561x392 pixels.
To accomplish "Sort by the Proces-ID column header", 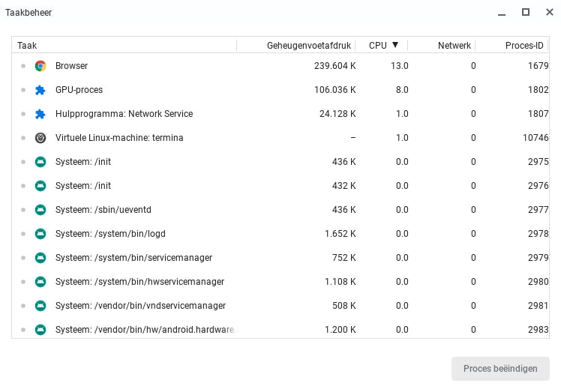I will pyautogui.click(x=524, y=46).
